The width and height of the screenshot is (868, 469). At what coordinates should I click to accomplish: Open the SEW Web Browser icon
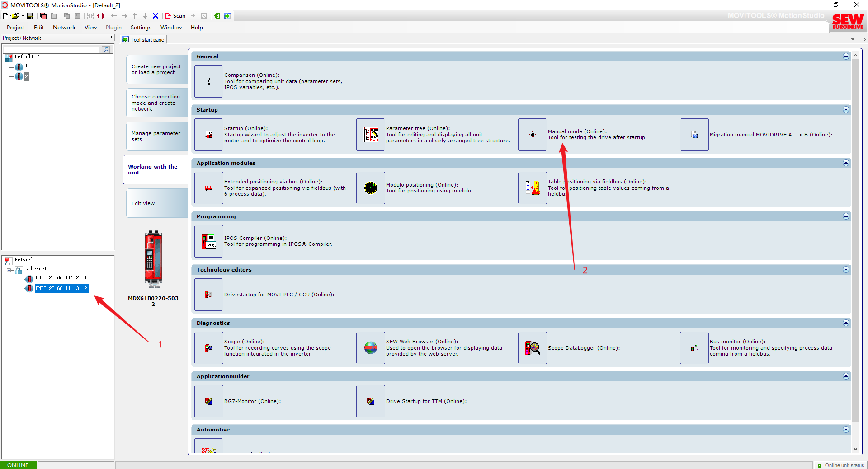(x=370, y=348)
